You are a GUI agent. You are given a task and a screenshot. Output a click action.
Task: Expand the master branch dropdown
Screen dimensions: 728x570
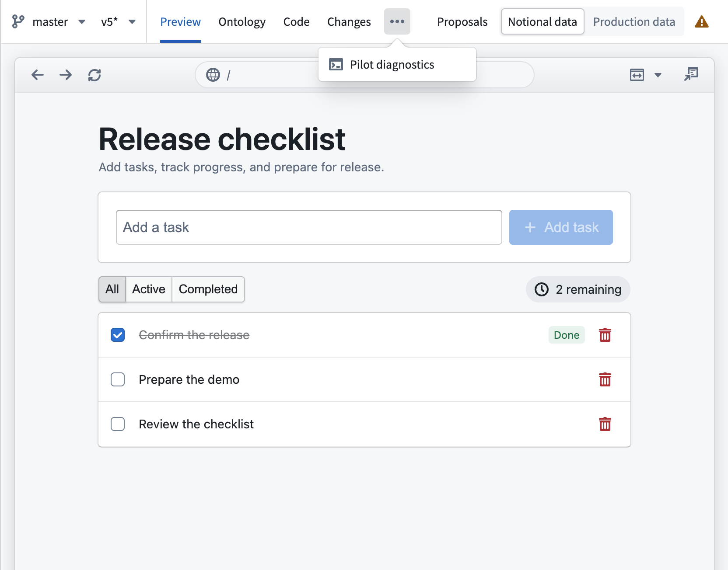(82, 22)
